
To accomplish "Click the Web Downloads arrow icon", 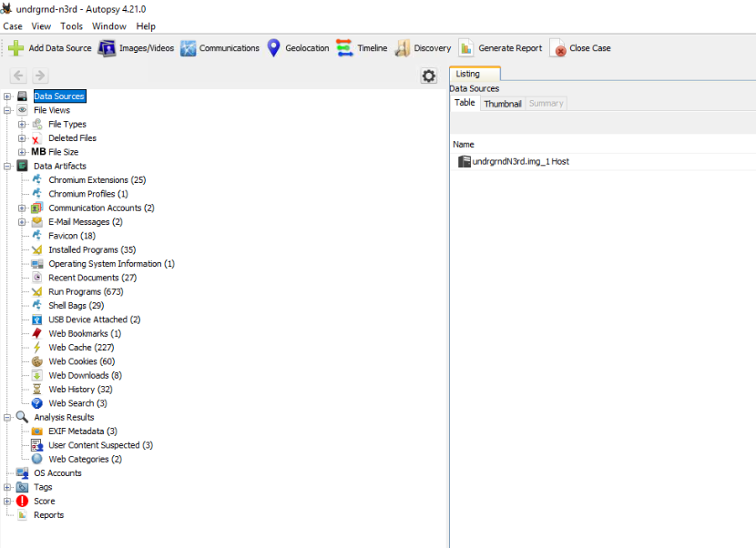I will point(37,375).
